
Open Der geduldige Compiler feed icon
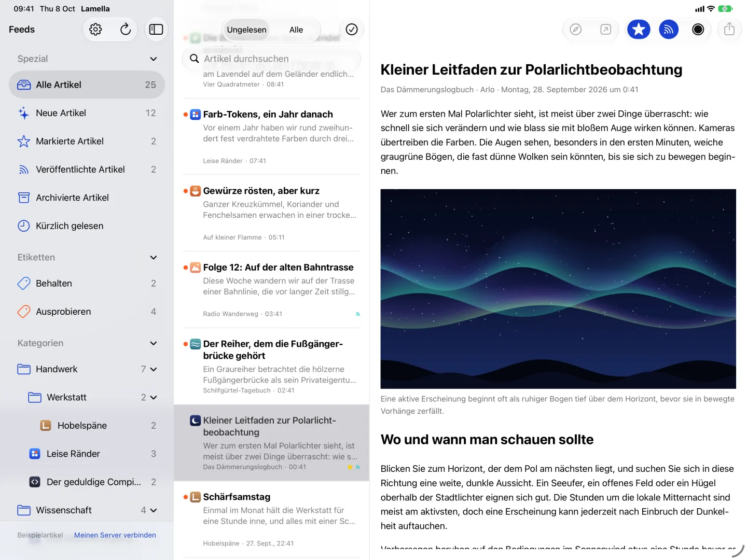point(35,482)
